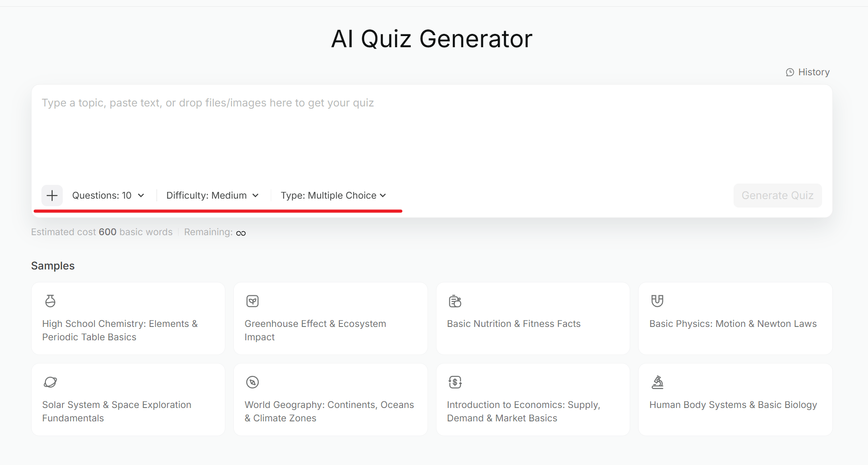Expand the Questions: 10 dropdown
The height and width of the screenshot is (465, 868).
click(x=108, y=196)
